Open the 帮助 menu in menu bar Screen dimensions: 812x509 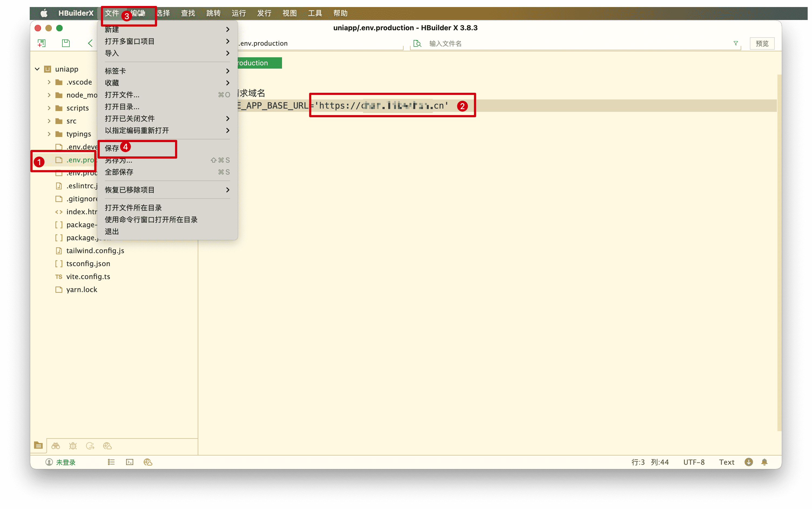[x=340, y=13]
